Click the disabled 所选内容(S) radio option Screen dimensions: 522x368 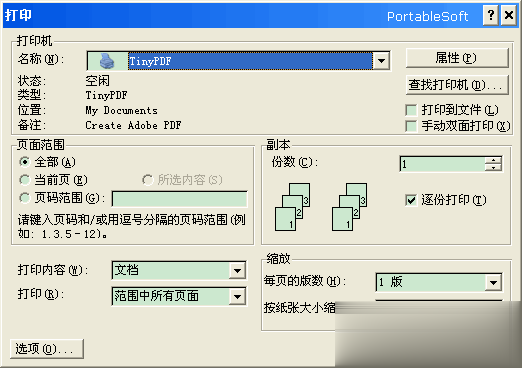pos(147,180)
